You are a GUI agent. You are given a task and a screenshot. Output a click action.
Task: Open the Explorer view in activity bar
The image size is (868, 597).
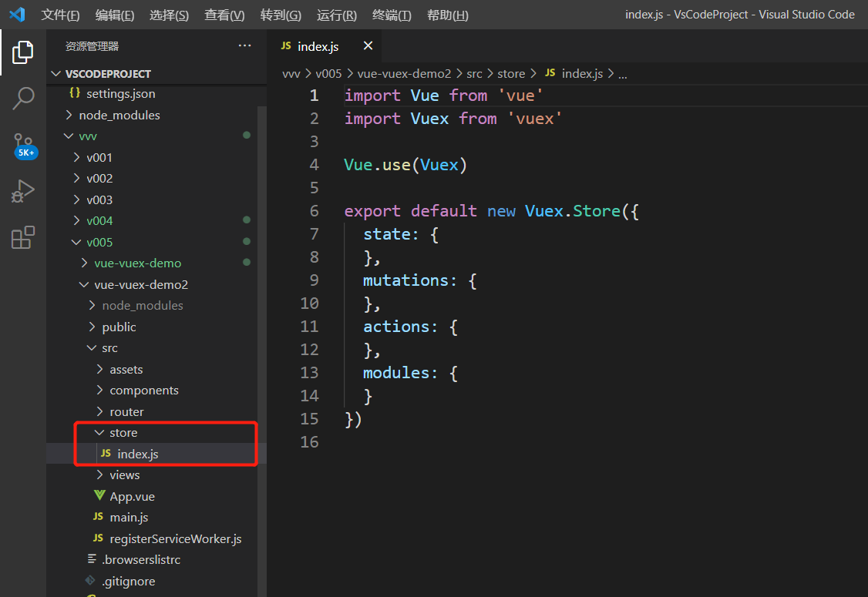[x=22, y=52]
